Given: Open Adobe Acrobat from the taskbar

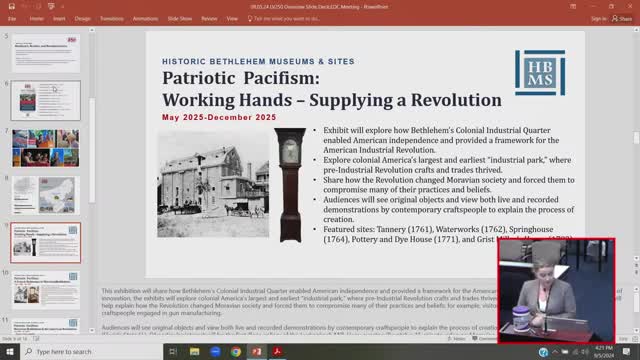Looking at the screenshot, I should pos(278,351).
